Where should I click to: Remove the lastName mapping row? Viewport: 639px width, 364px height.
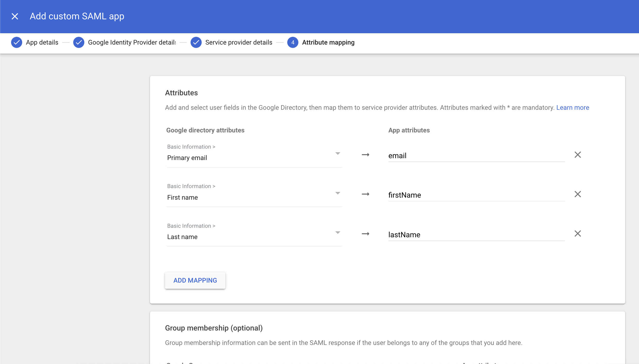(x=578, y=234)
